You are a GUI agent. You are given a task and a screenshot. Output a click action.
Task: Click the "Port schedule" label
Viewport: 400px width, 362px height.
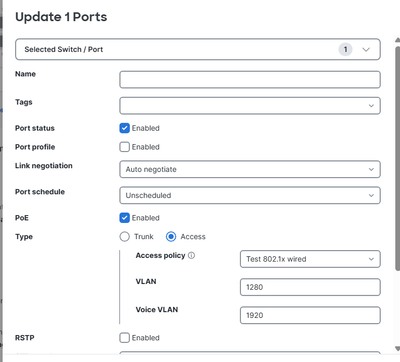(40, 192)
